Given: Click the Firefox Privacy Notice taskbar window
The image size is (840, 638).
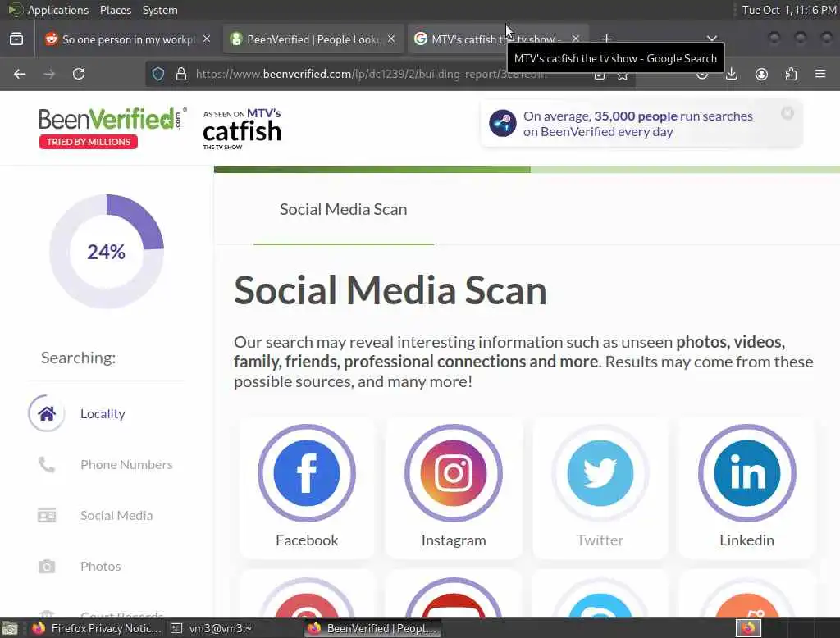Looking at the screenshot, I should [x=97, y=628].
